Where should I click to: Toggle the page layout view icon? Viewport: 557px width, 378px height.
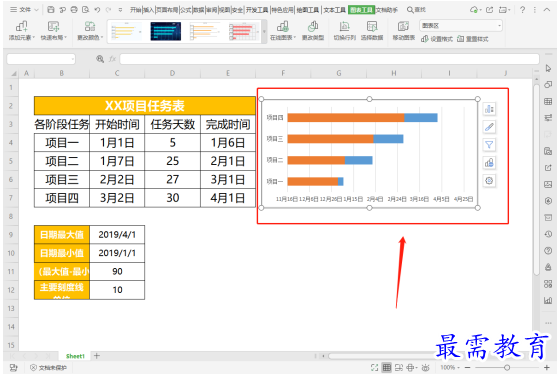click(x=399, y=367)
